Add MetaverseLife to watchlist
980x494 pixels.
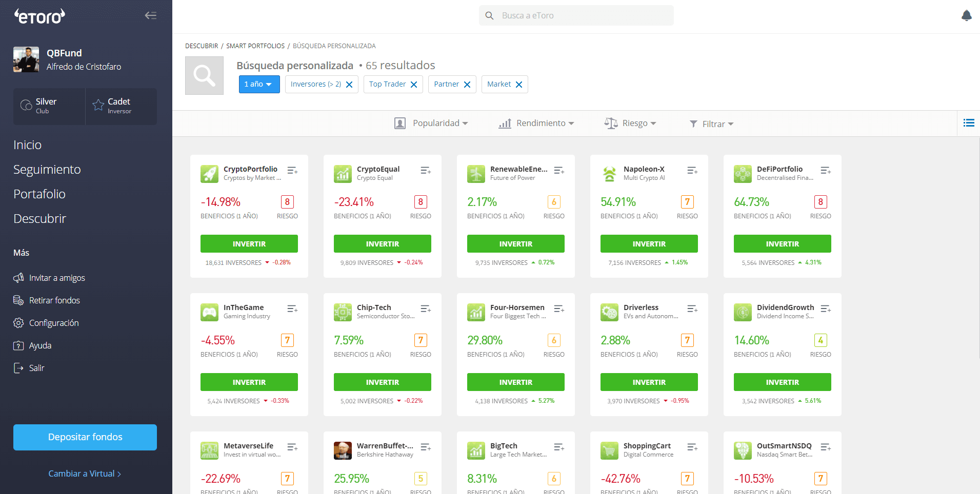coord(292,447)
